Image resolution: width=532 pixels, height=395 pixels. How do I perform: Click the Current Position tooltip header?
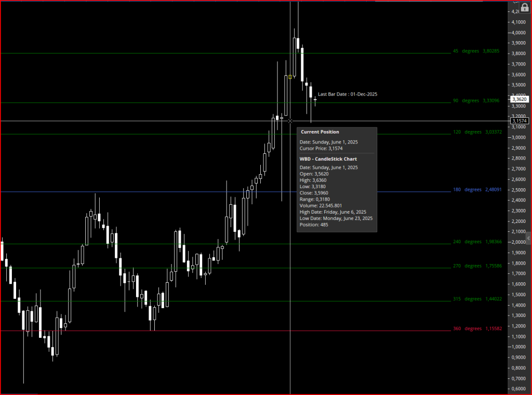[320, 131]
